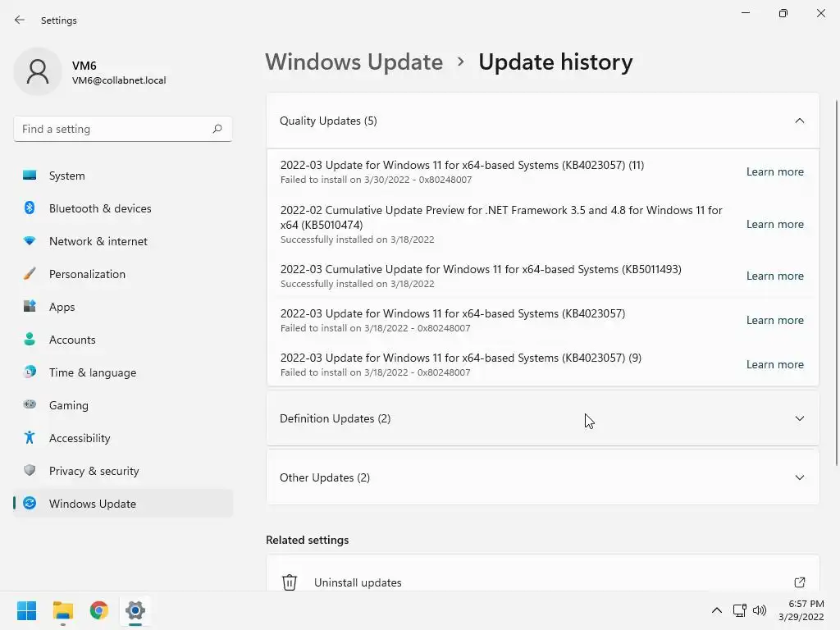Open the volume speaker tray icon

tap(760, 610)
